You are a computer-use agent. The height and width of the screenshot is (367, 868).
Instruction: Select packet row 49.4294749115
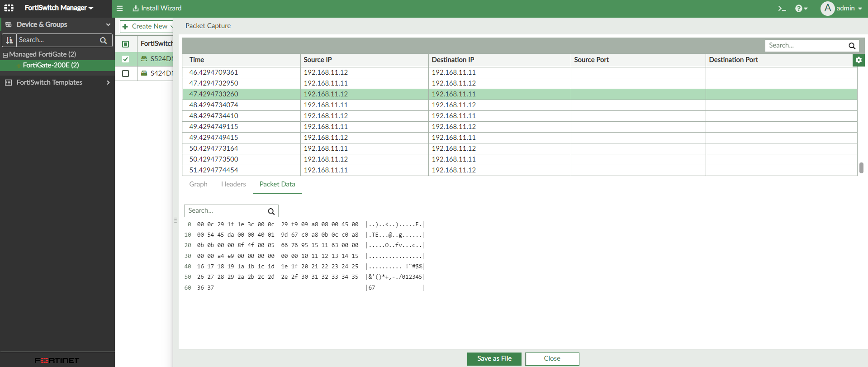tap(520, 127)
